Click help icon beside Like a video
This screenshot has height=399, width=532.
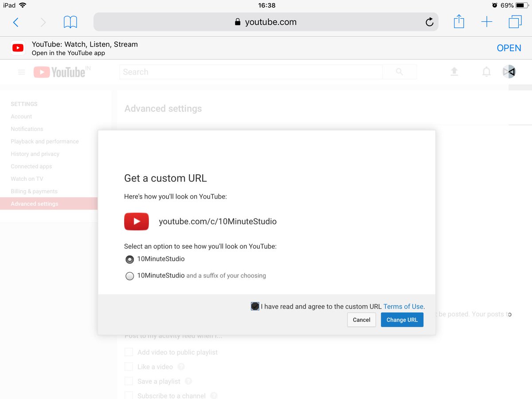pos(181,367)
